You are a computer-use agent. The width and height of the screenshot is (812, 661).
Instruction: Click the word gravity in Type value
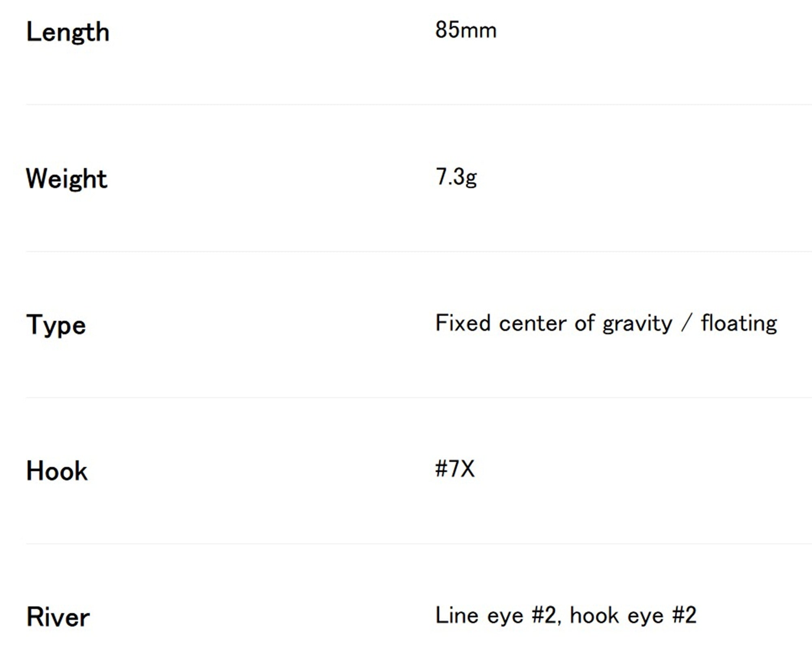(x=637, y=324)
